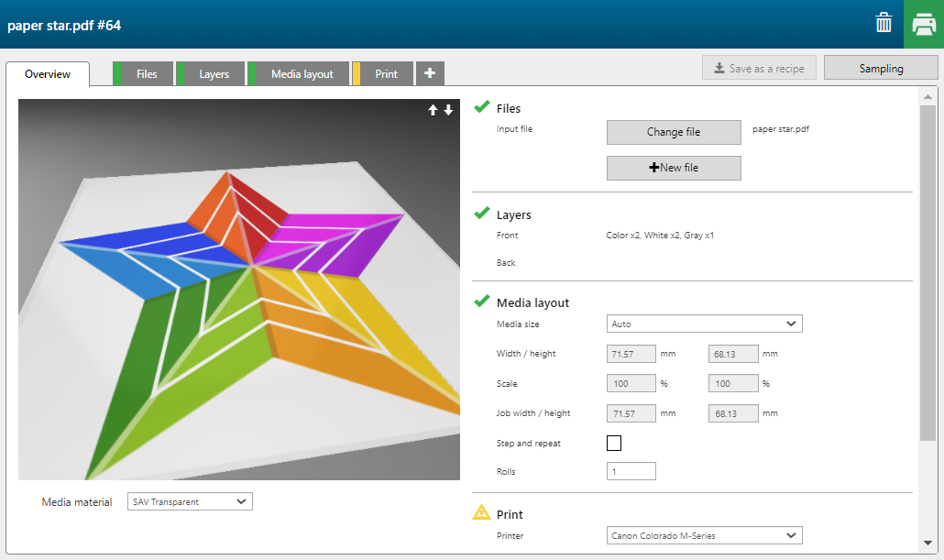The image size is (944, 560).
Task: Open the Media size dropdown
Action: 704,324
